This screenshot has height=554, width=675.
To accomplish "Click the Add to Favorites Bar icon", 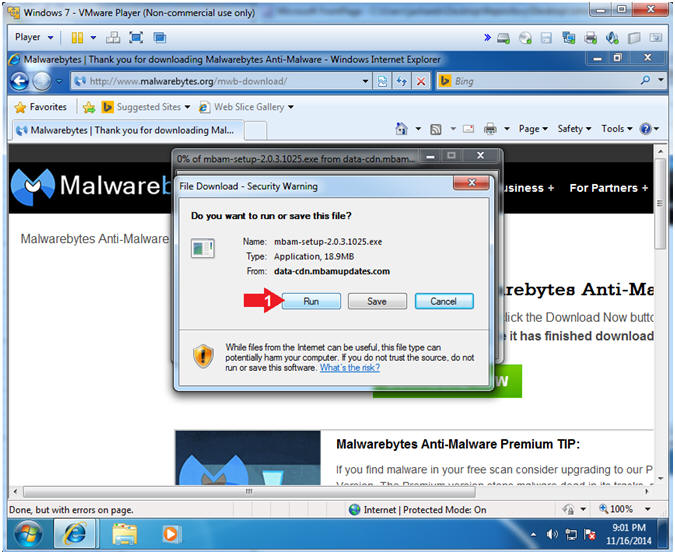I will (x=89, y=107).
